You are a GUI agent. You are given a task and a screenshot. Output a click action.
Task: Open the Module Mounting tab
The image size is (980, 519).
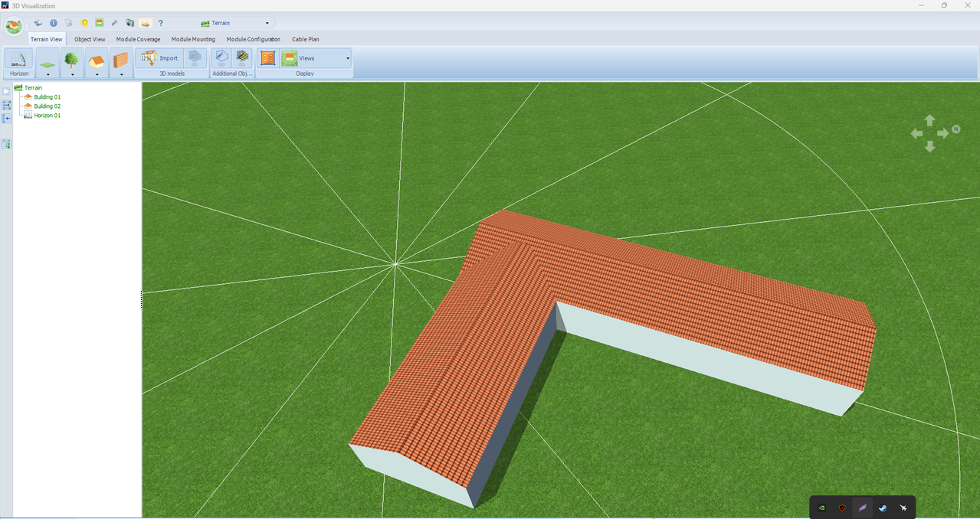tap(193, 39)
